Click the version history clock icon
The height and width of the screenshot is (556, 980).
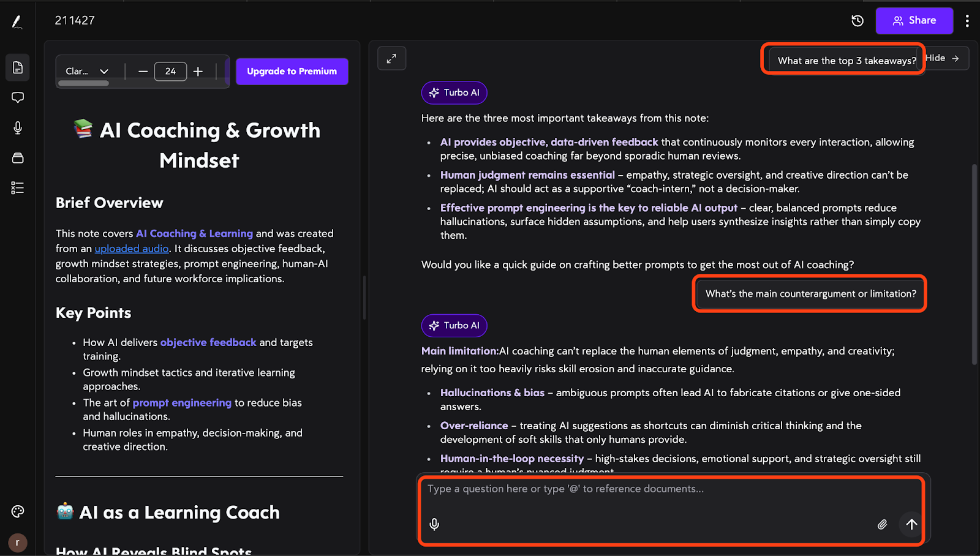[x=858, y=21]
